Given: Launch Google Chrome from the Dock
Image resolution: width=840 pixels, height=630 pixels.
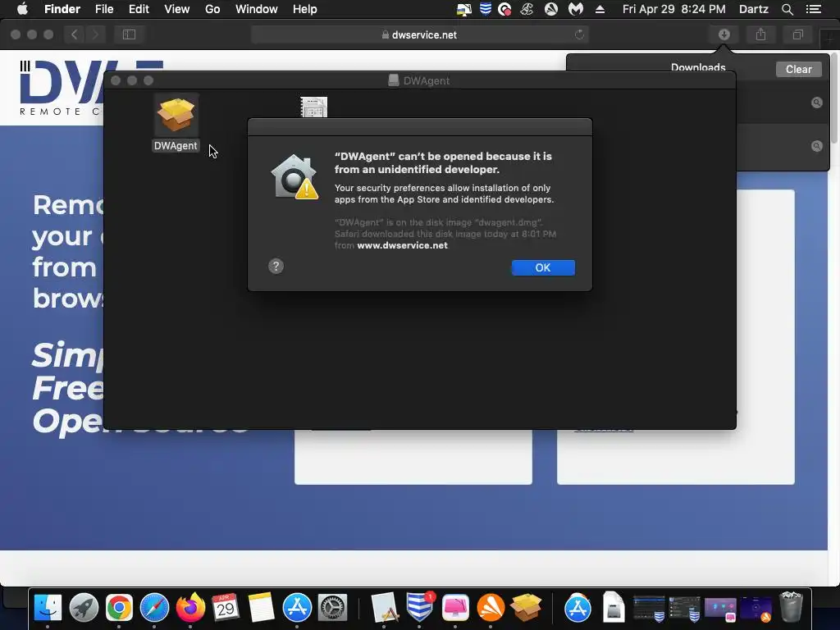Looking at the screenshot, I should tap(119, 608).
